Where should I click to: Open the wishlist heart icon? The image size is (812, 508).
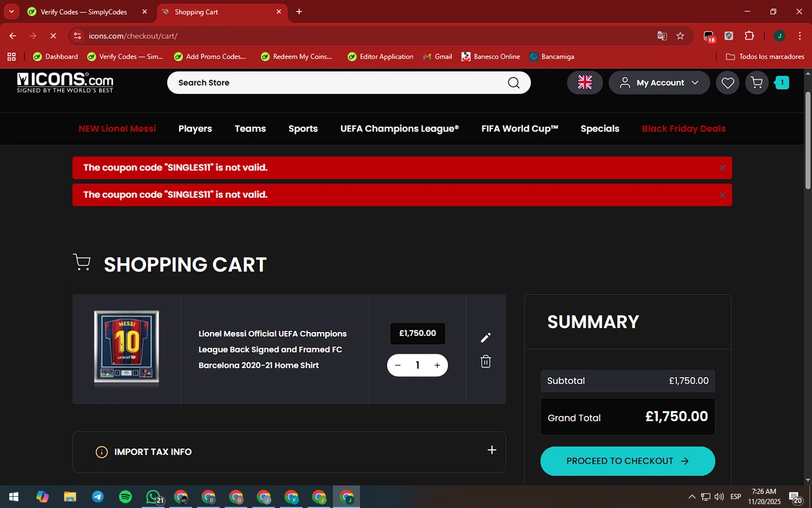[x=728, y=83]
